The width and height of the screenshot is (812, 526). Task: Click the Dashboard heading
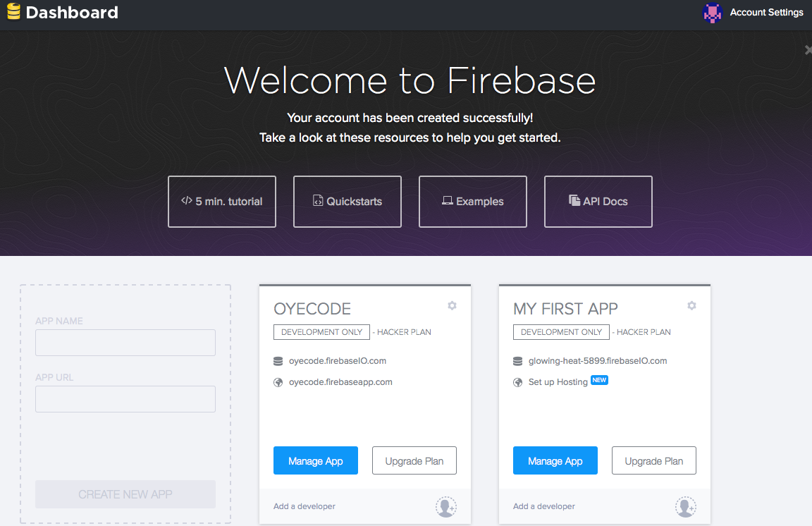tap(72, 13)
